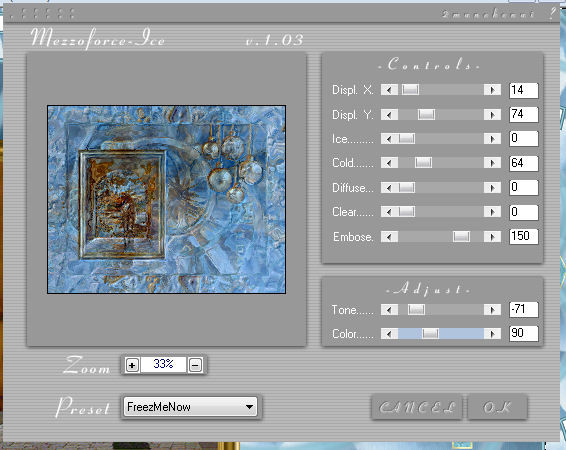The height and width of the screenshot is (450, 566).
Task: Focus the Ice value field
Action: click(524, 139)
